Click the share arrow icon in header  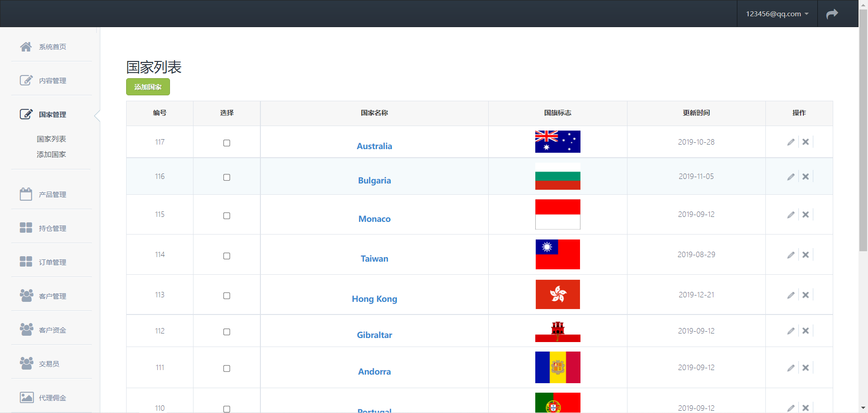click(832, 14)
